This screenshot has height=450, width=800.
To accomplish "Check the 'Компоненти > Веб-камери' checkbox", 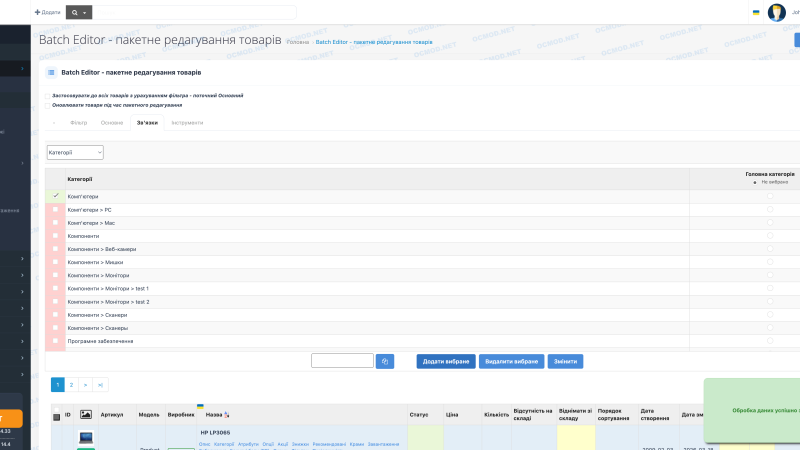I will [x=56, y=249].
